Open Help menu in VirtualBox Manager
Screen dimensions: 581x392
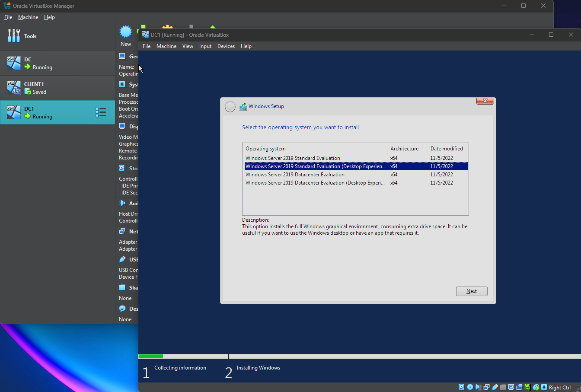point(49,17)
